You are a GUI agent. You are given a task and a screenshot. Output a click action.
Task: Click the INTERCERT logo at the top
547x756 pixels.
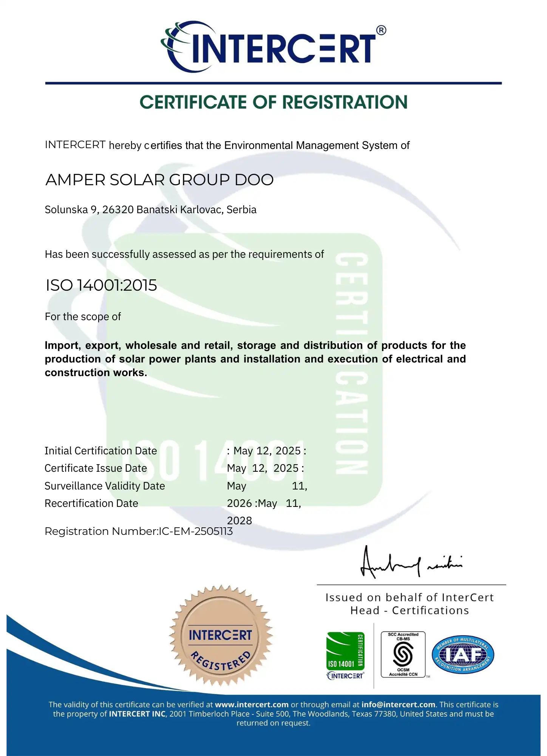(272, 47)
